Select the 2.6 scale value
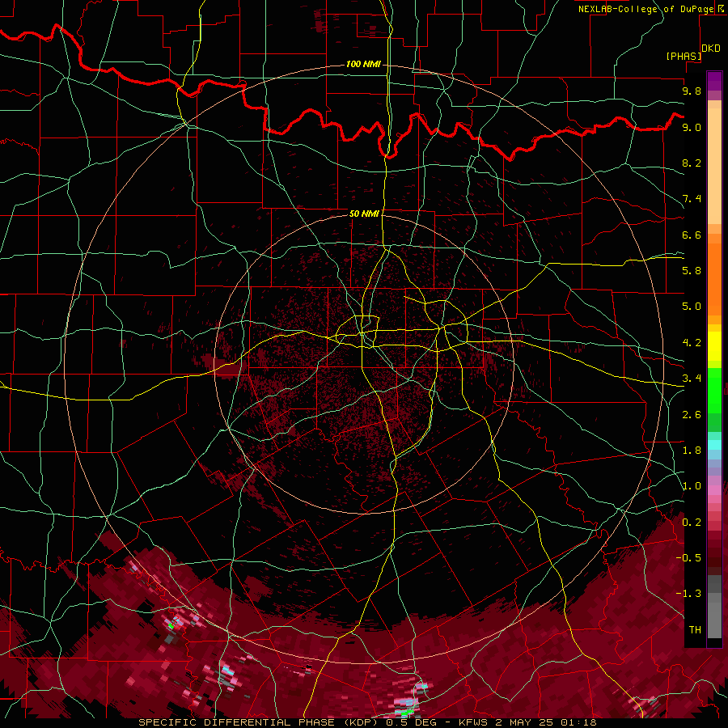 pyautogui.click(x=692, y=415)
